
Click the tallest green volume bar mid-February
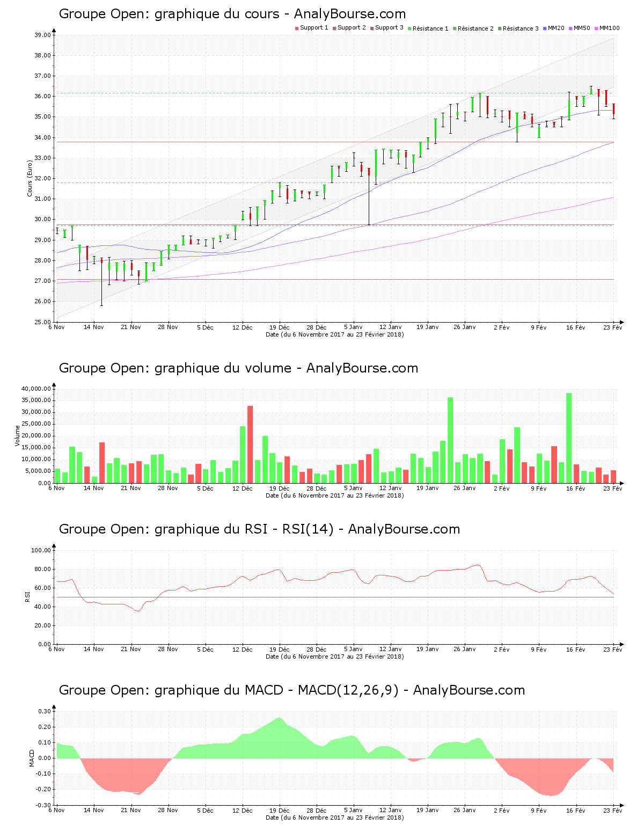pos(569,438)
